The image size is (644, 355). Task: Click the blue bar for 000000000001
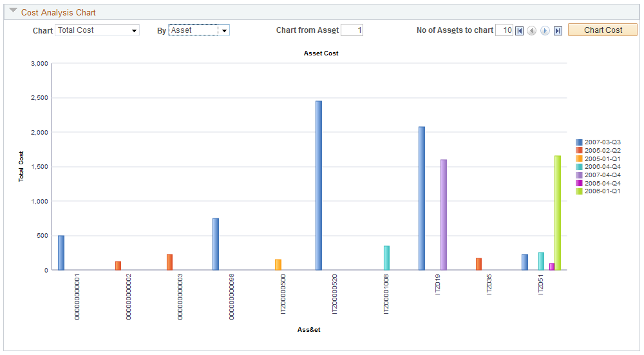coord(61,253)
